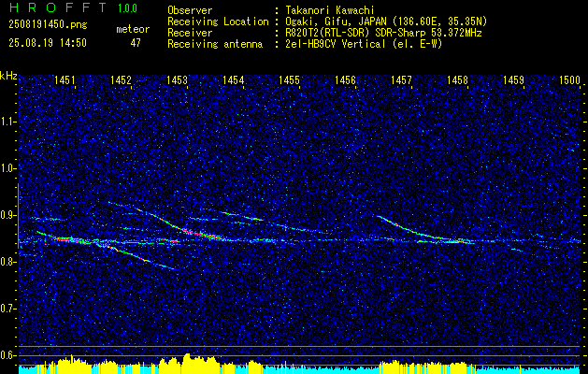The image size is (588, 374).
Task: Click frequency label 0.7
Action: coord(8,309)
